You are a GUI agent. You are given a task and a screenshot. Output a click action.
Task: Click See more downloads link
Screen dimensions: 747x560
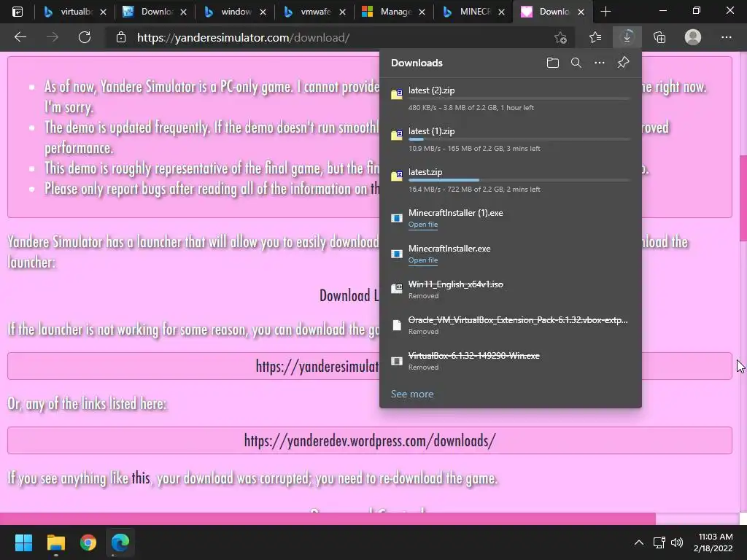pyautogui.click(x=412, y=394)
